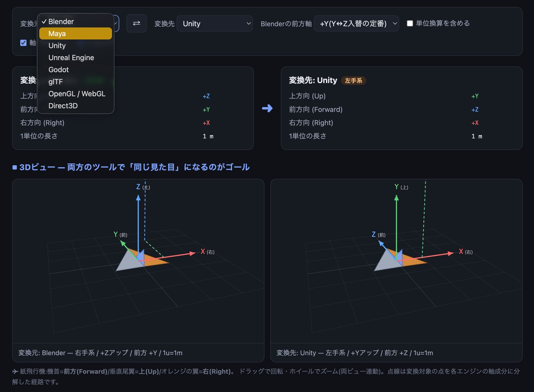Click 右方向 (Right) in the Unity panel

click(311, 123)
